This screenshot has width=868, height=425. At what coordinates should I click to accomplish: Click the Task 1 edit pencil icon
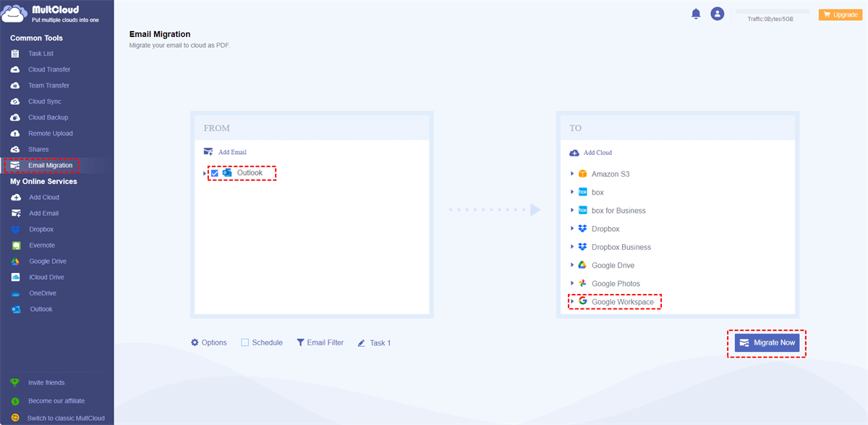coord(362,343)
